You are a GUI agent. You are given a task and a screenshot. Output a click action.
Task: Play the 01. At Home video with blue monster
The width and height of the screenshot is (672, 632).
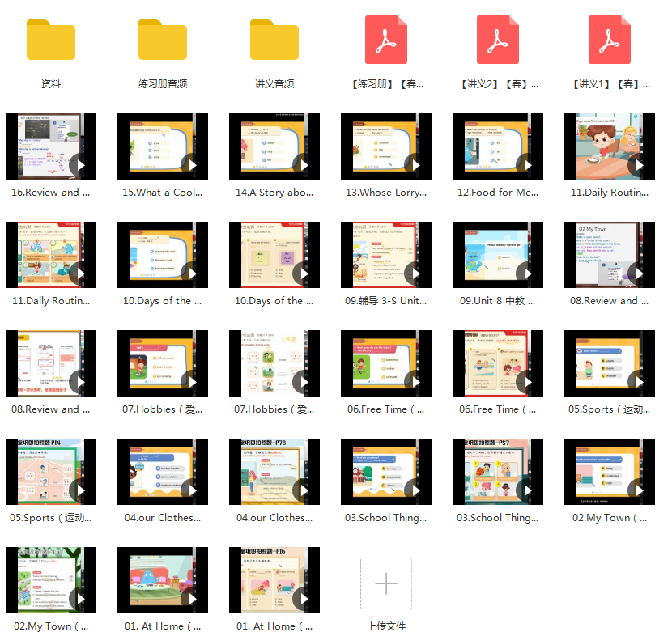[163, 580]
